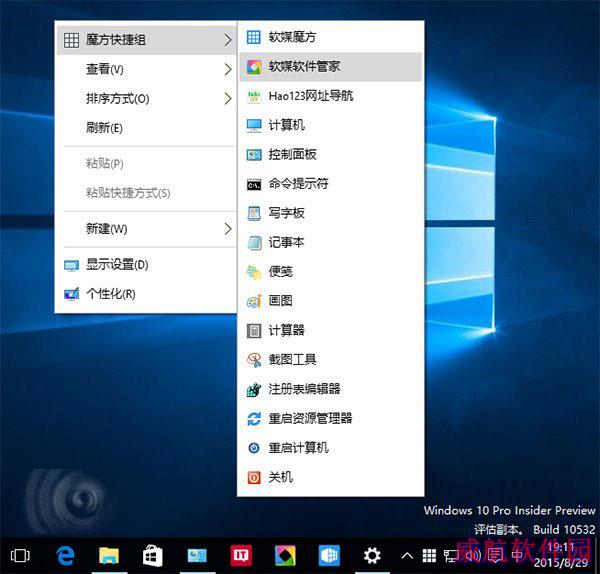Select 排序方式(O) menu entry
The width and height of the screenshot is (600, 574).
(146, 99)
